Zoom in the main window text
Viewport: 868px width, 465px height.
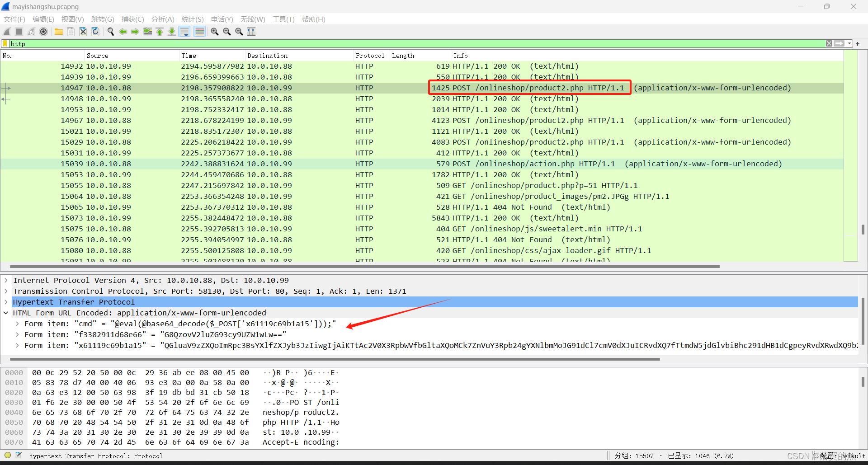pyautogui.click(x=215, y=32)
